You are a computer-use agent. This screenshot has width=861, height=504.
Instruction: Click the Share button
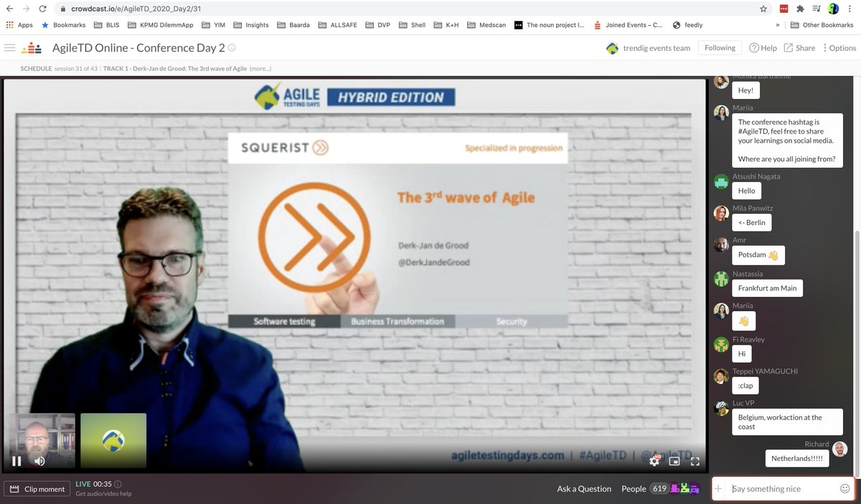[799, 48]
